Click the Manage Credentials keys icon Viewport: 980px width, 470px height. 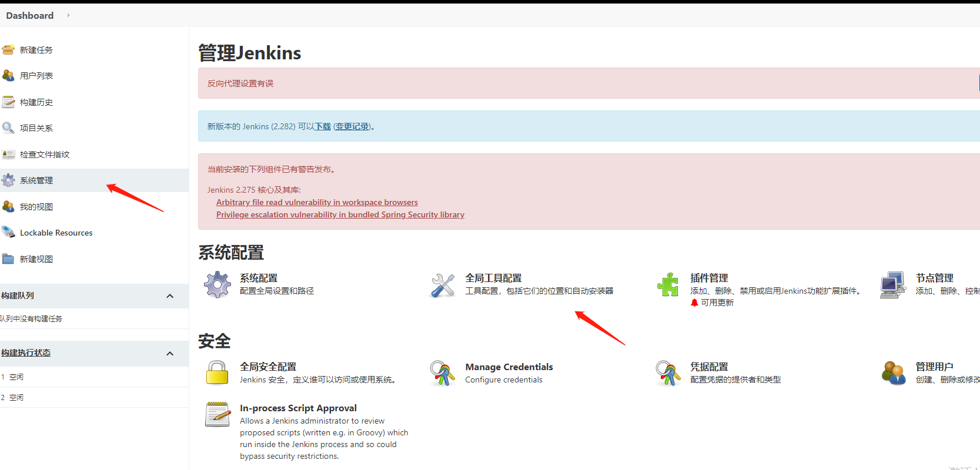pos(443,373)
